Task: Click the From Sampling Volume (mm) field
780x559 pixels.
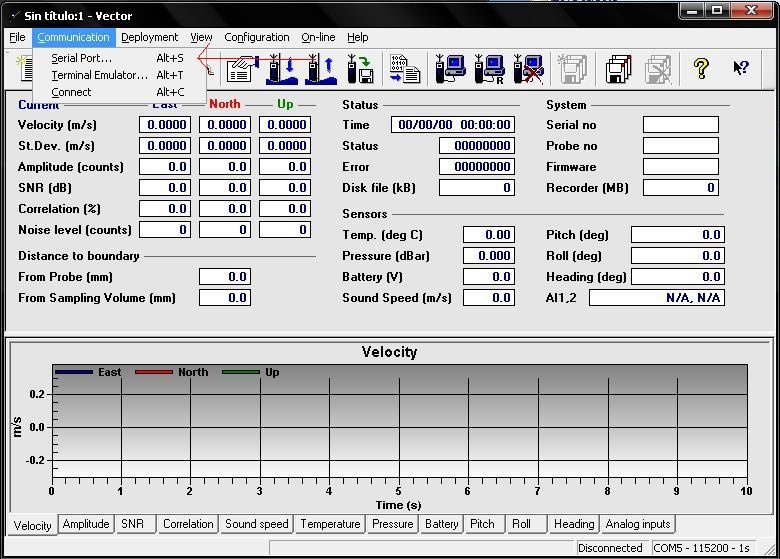Action: 225,297
